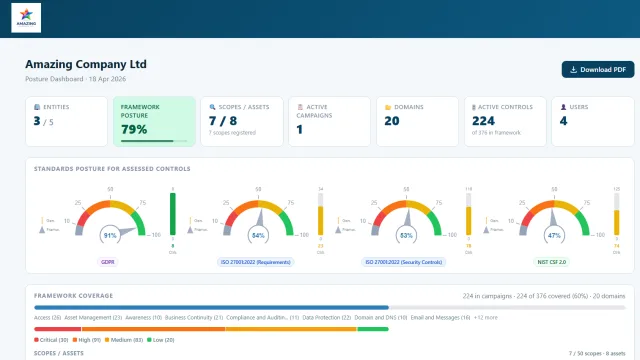Click the Entities card icon
Image resolution: width=640 pixels, height=360 pixels.
coord(37,107)
